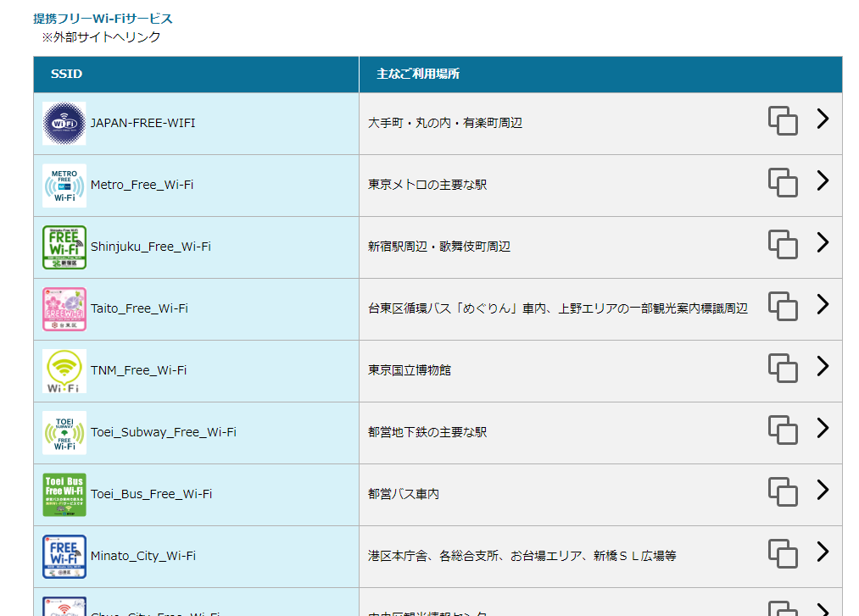Click the ※外部サイトへリンク note text
Screen dimensions: 859x616
click(102, 37)
